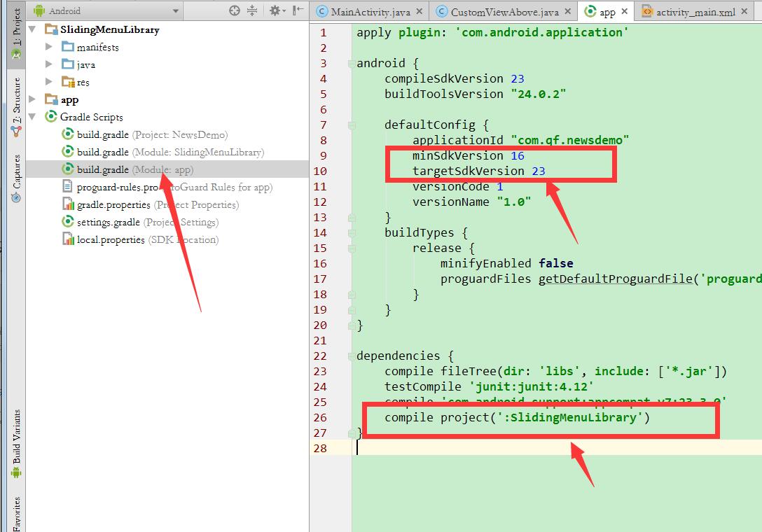Image resolution: width=762 pixels, height=532 pixels.
Task: Click the getDefaultProguardFile method reference
Action: click(x=615, y=279)
